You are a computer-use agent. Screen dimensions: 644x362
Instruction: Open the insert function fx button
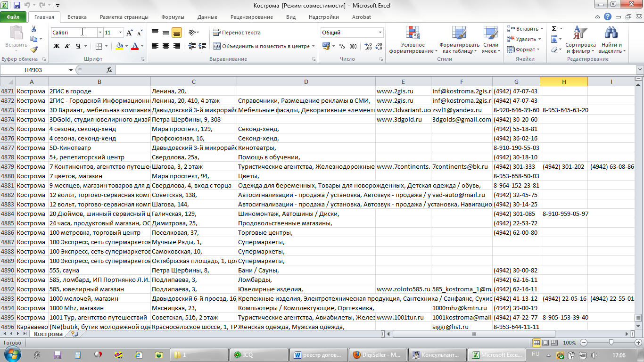pyautogui.click(x=109, y=70)
